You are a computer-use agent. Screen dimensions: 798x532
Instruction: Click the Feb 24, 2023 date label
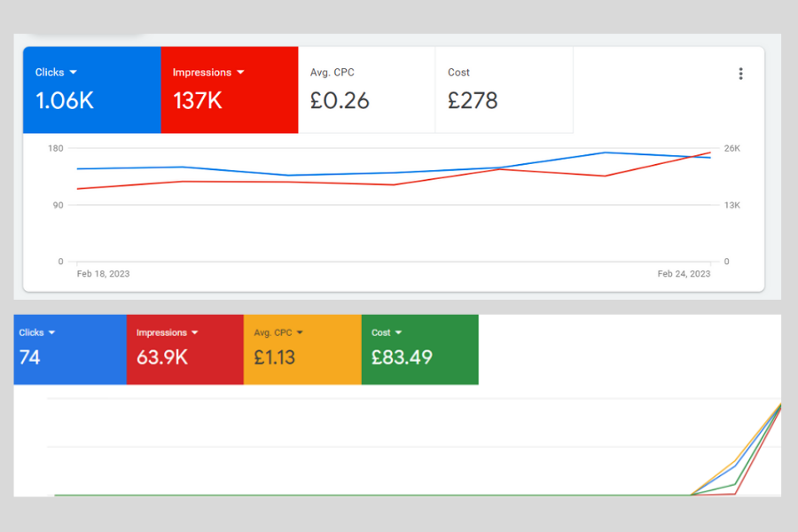point(684,274)
